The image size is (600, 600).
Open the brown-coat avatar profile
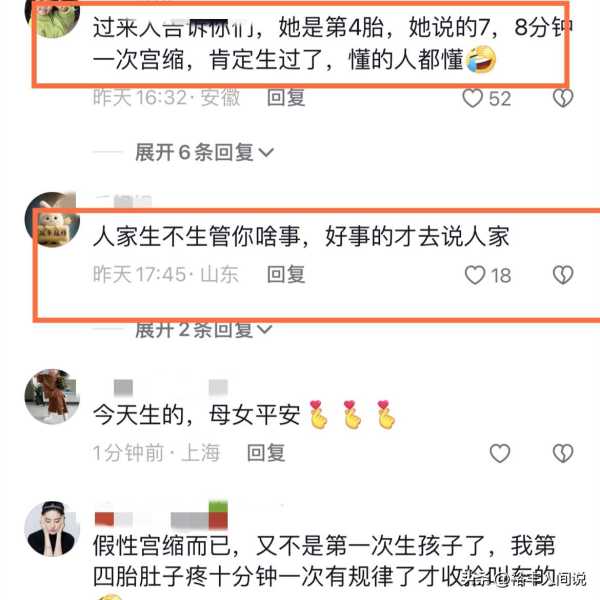coord(52,396)
